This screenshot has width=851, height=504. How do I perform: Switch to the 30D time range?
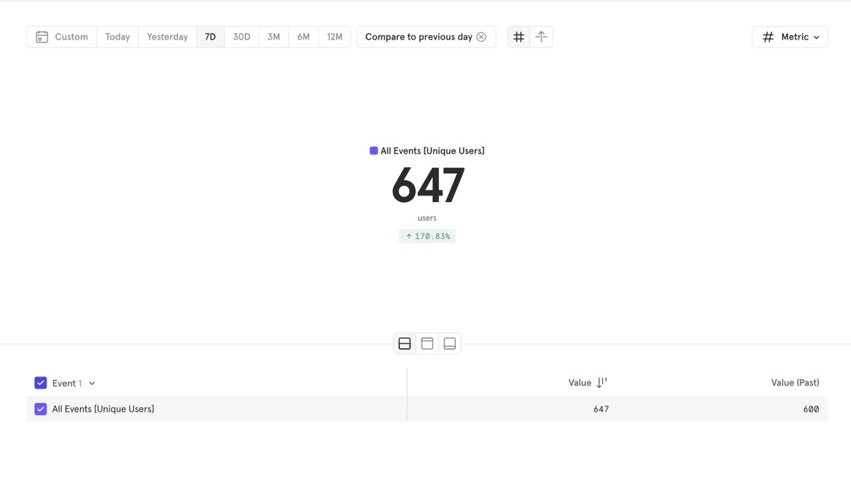[242, 37]
